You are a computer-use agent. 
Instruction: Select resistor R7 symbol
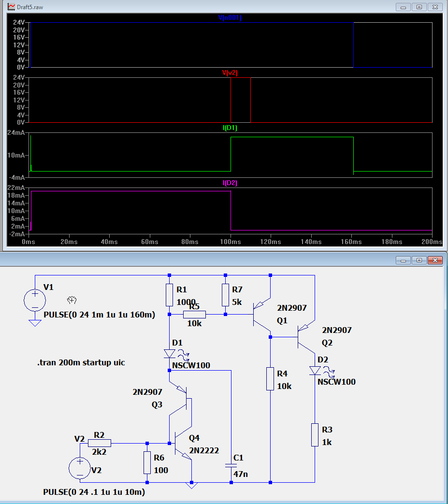pyautogui.click(x=225, y=295)
